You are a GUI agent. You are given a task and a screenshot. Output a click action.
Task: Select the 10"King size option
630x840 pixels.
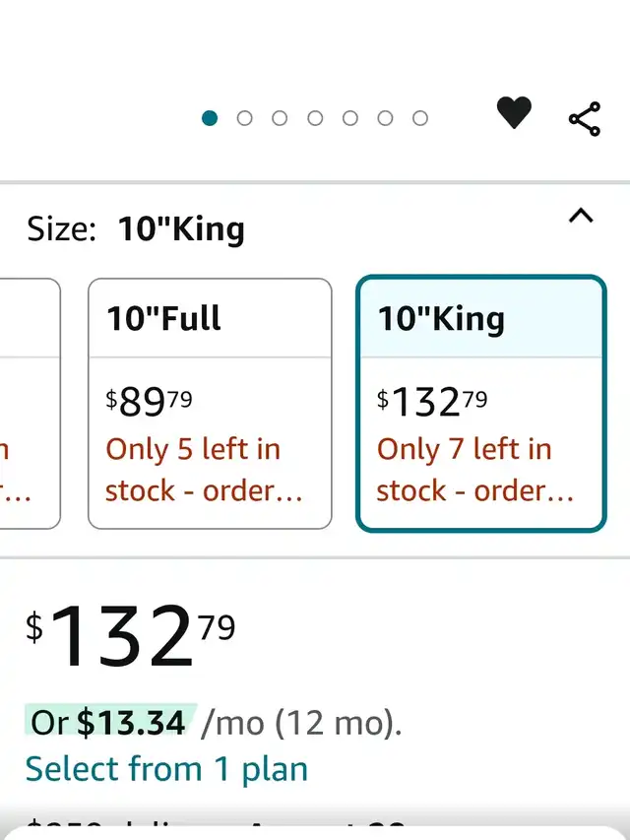pos(481,404)
